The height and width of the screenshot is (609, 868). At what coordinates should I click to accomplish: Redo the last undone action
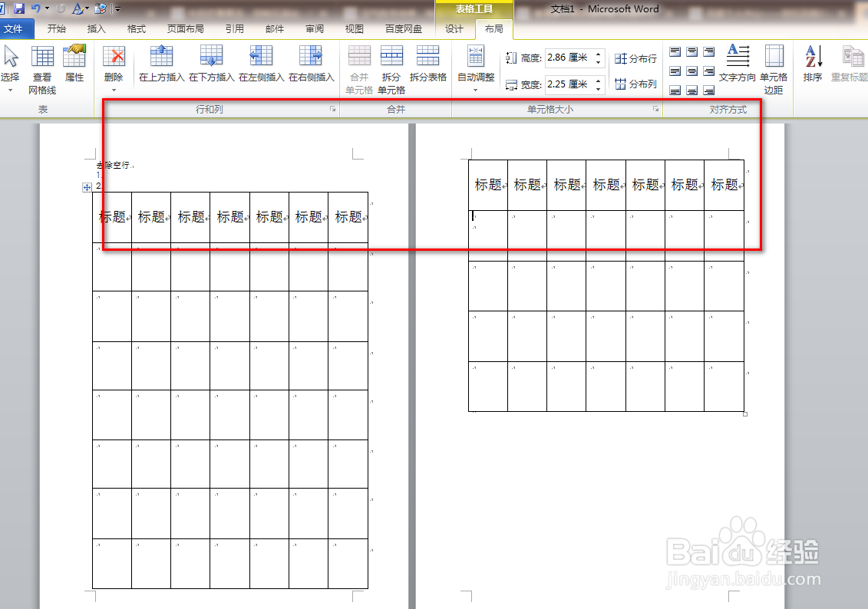pyautogui.click(x=61, y=9)
